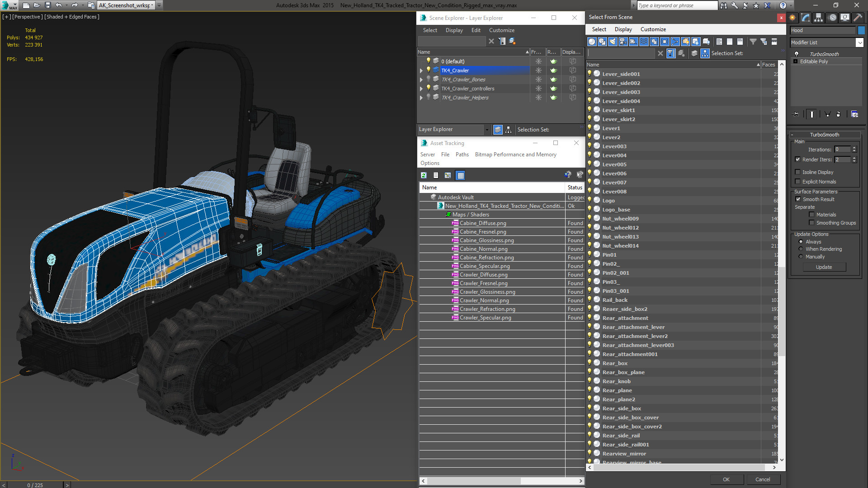The image size is (868, 488).
Task: Open Bitmap Performance and Memory menu
Action: (x=515, y=155)
